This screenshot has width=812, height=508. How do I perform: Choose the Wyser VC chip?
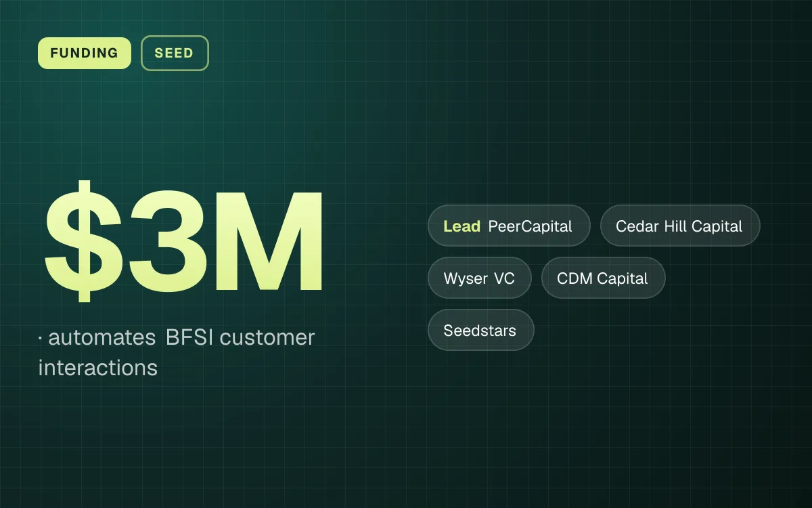[x=480, y=278]
